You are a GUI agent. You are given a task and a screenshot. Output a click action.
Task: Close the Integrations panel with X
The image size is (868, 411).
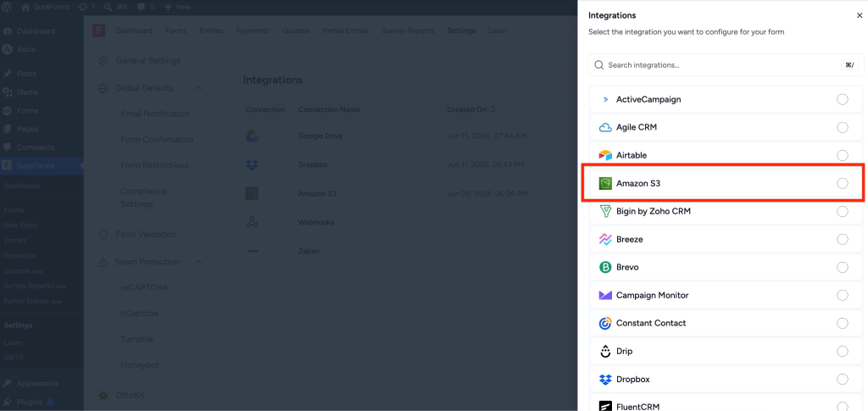click(860, 15)
